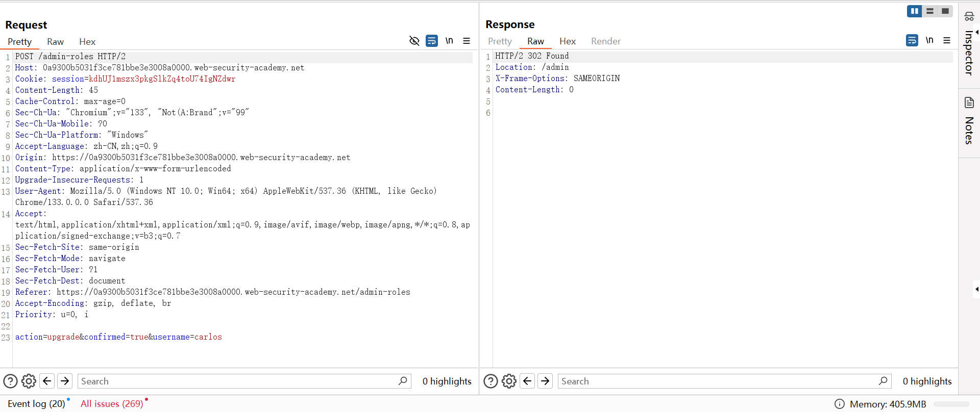Viewport: 980px width, 412px height.
Task: Toggle show newline characters in Request panel
Action: [449, 41]
